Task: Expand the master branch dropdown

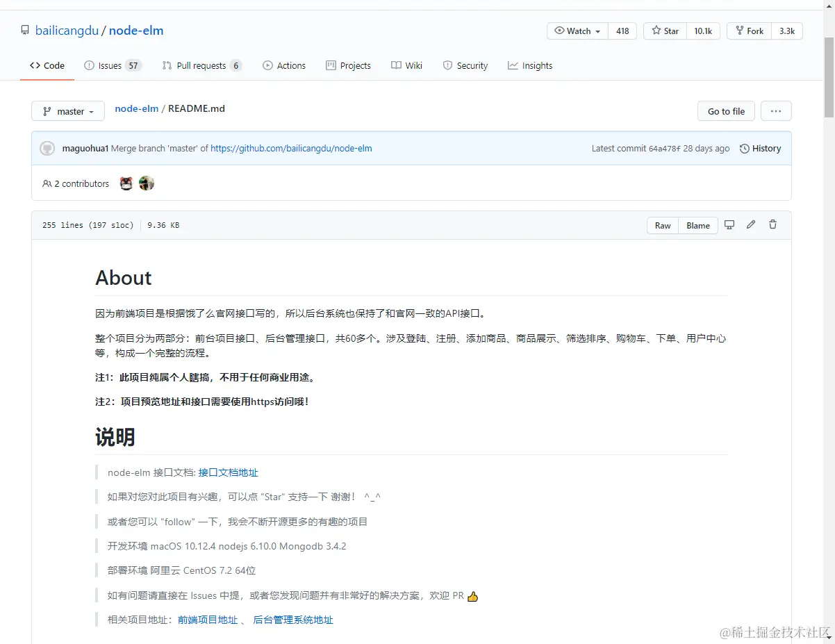Action: click(68, 111)
